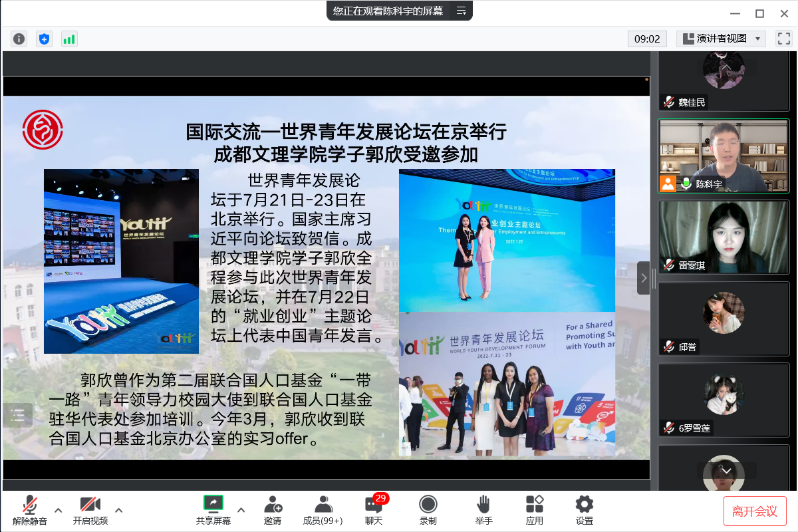Start Recording (录制) the meeting
Image resolution: width=798 pixels, height=532 pixels.
(428, 510)
